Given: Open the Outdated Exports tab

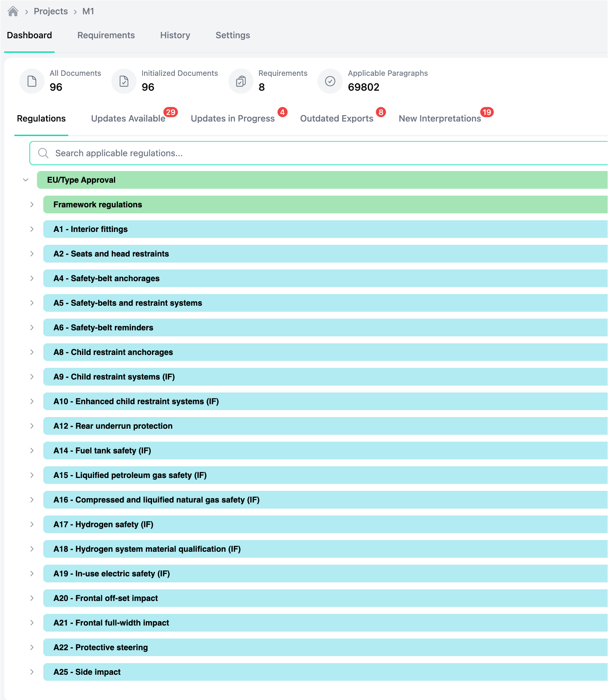Looking at the screenshot, I should (336, 118).
